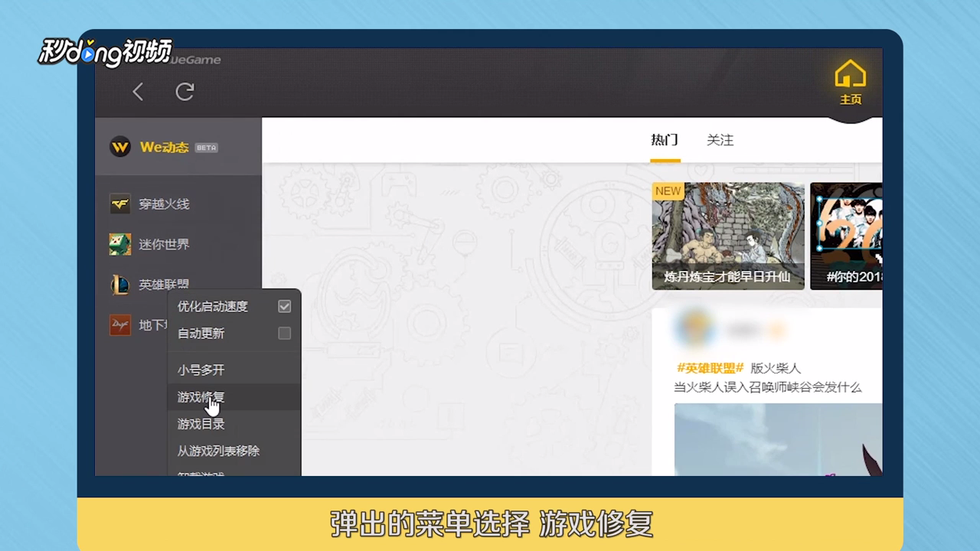
Task: Click the NEW badge on the first card
Action: (x=668, y=191)
